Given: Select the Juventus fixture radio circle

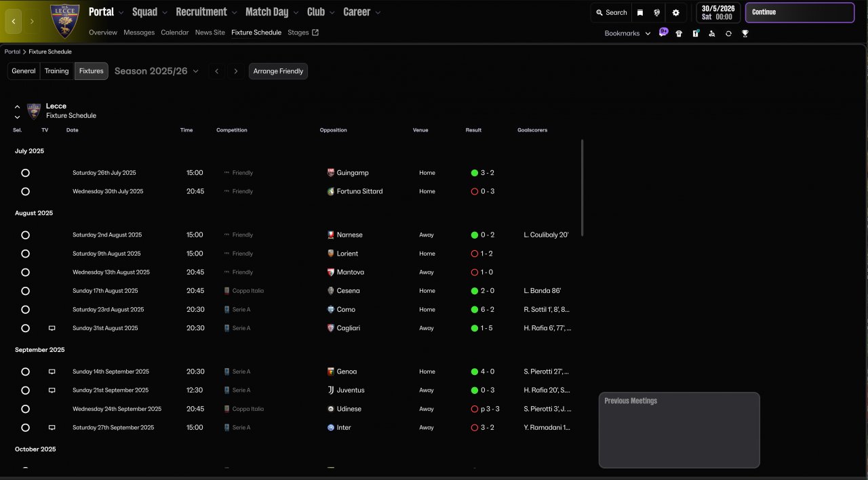Looking at the screenshot, I should [x=25, y=391].
